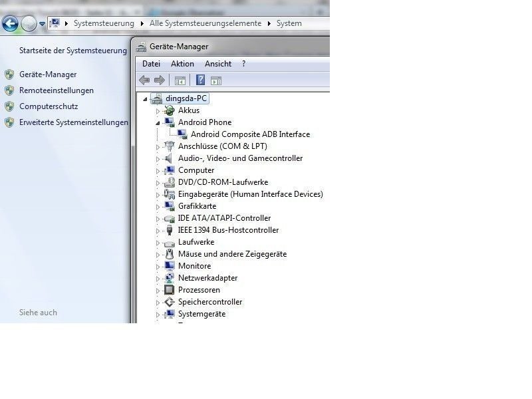The image size is (532, 399).
Task: Expand Audio-, Video- und Gamecontroller
Action: coord(158,159)
